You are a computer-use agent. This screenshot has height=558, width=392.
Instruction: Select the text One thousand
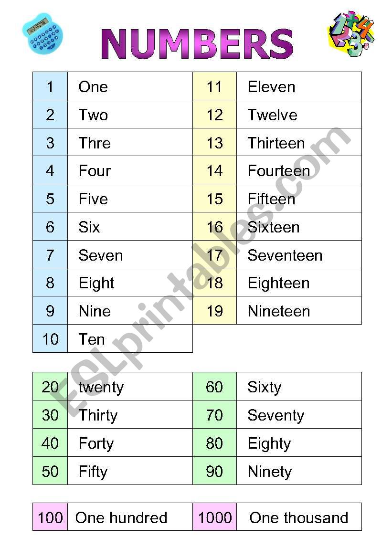(x=298, y=518)
